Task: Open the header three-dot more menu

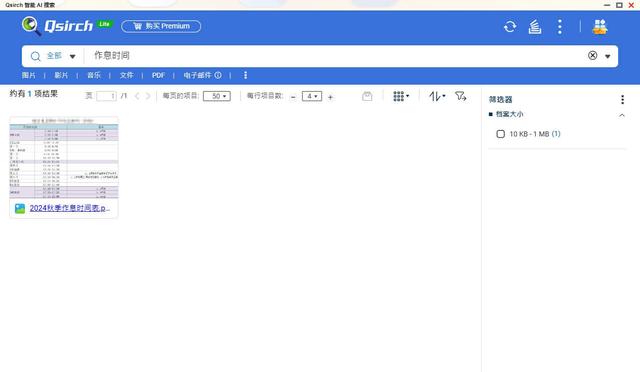Action: (x=560, y=27)
